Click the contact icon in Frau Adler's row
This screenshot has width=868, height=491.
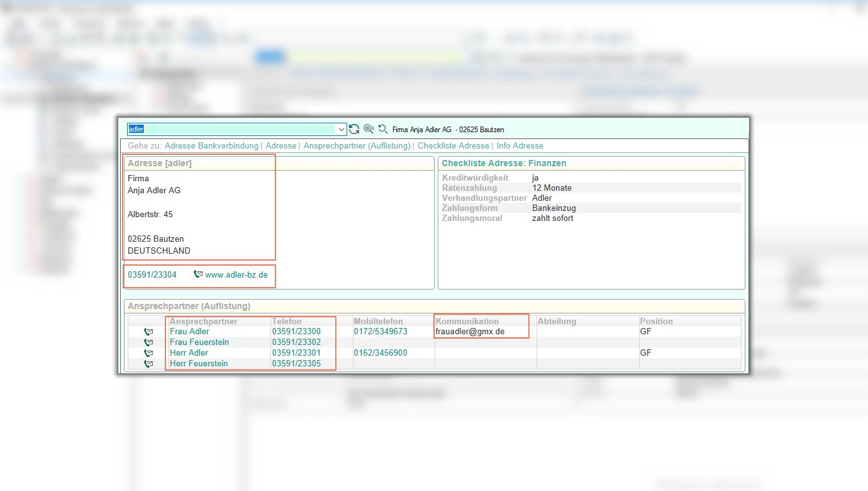(x=148, y=332)
